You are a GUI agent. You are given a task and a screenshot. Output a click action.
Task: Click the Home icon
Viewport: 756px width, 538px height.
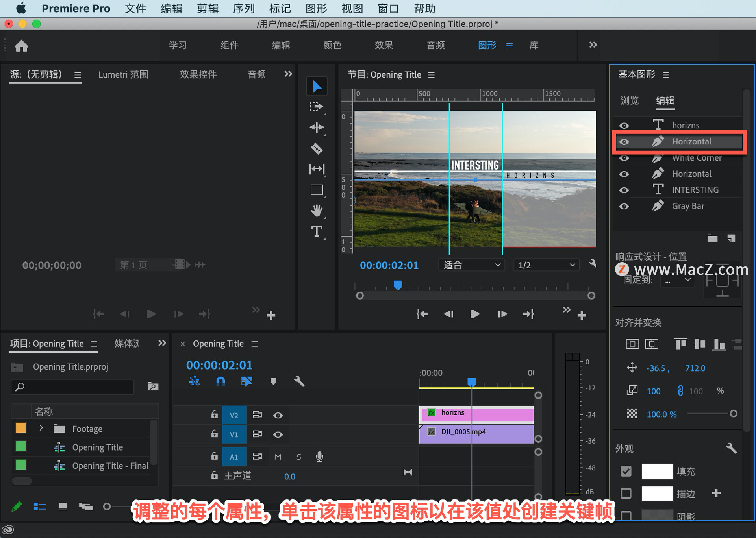pos(21,46)
